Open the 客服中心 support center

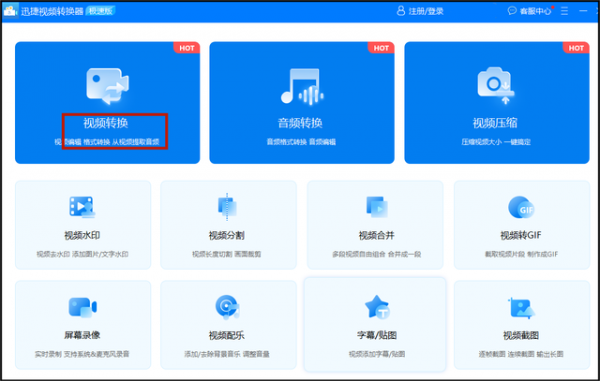(535, 11)
